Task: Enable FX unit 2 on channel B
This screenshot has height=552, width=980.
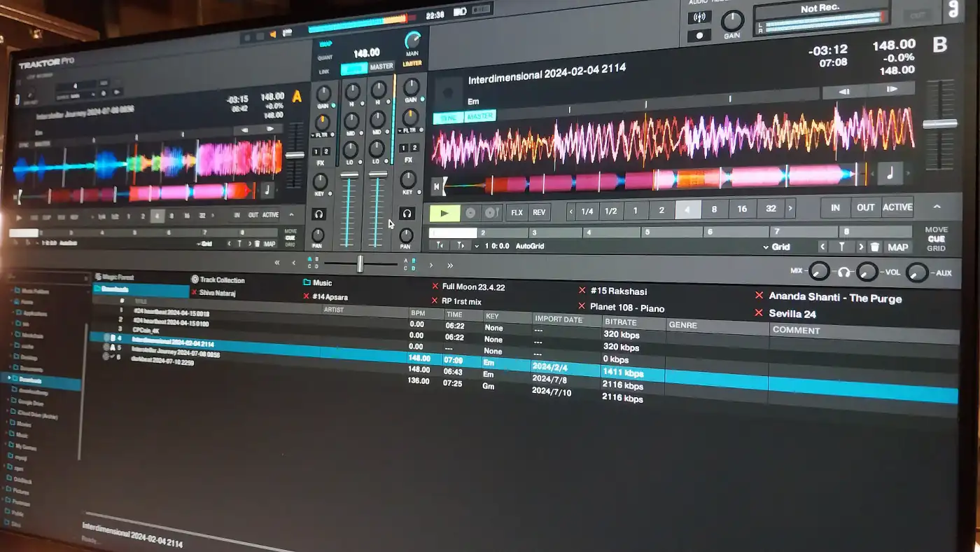Action: [x=414, y=148]
